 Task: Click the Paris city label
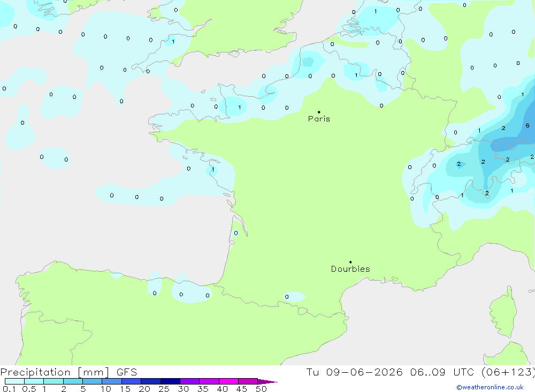coord(319,119)
